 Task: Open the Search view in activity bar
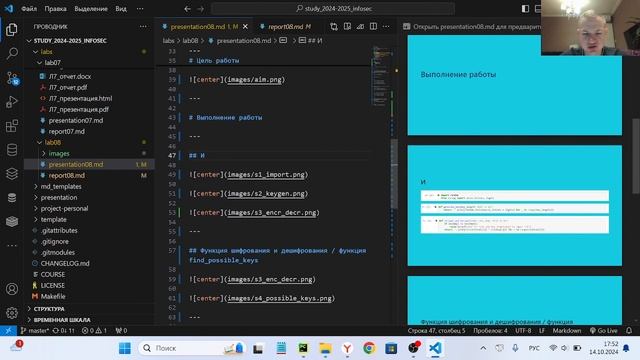[x=12, y=53]
